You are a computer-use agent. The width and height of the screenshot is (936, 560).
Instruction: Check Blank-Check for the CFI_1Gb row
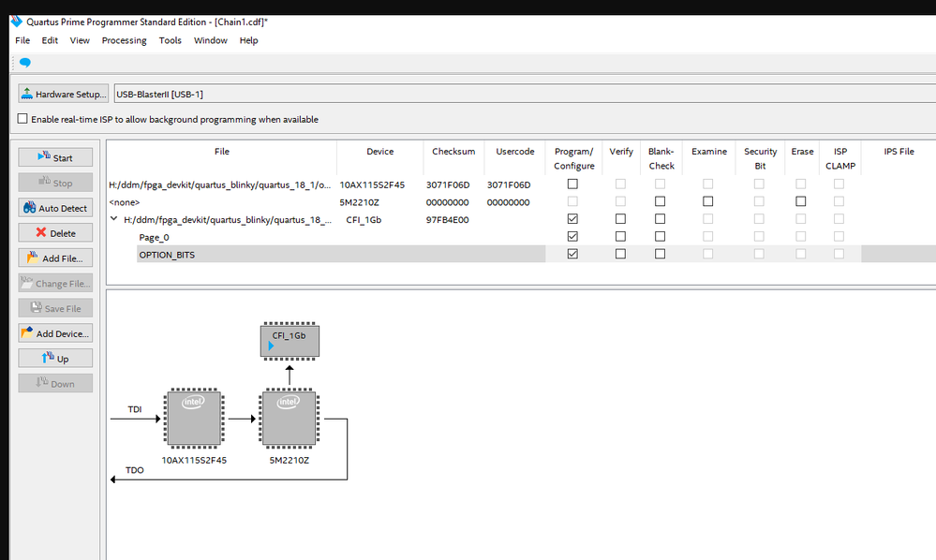pyautogui.click(x=660, y=219)
